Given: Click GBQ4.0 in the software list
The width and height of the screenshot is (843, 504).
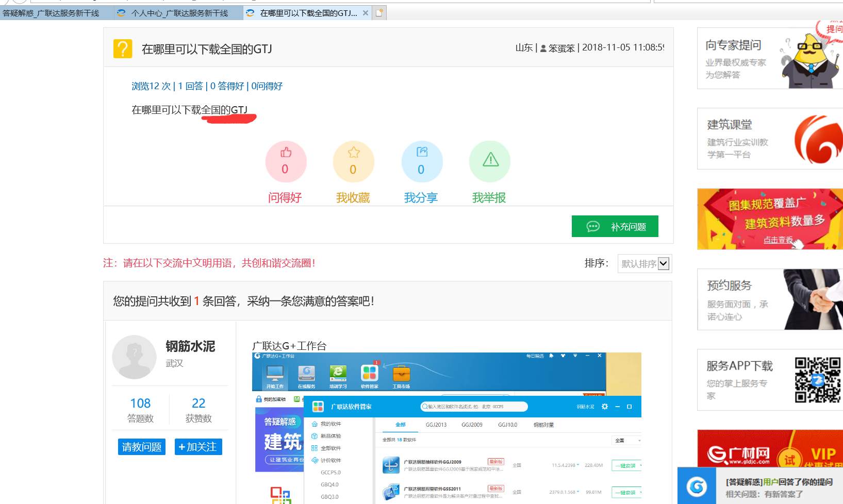Looking at the screenshot, I should point(329,484).
